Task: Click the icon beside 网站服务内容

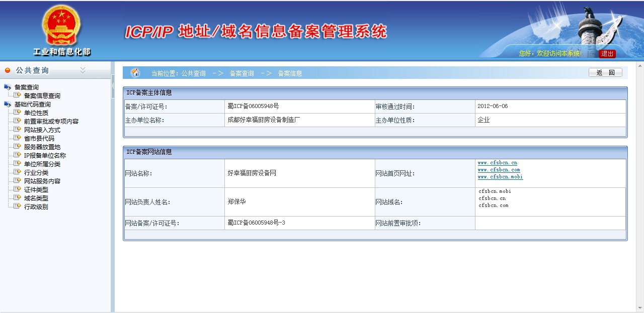Action: point(18,181)
